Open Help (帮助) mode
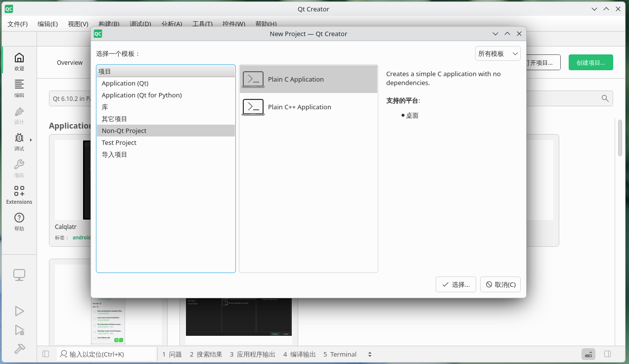The height and width of the screenshot is (364, 629). [19, 222]
